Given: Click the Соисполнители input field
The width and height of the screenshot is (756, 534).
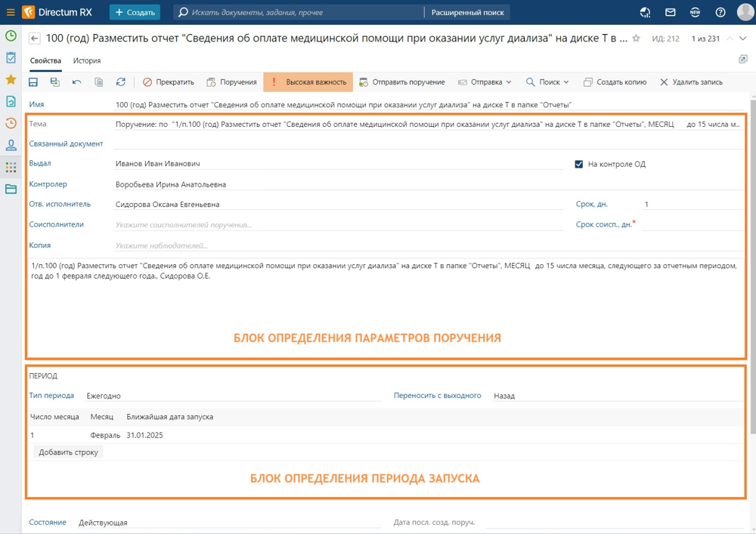Looking at the screenshot, I should point(337,225).
